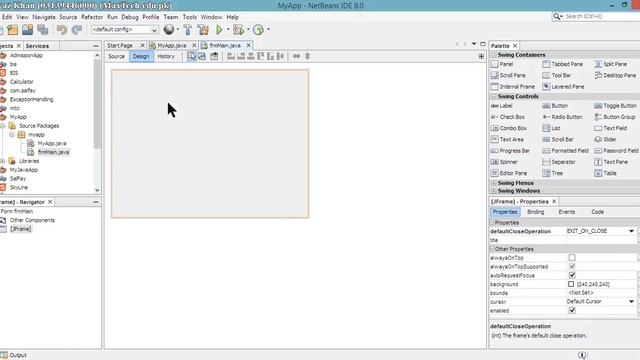
Task: Toggle alwaysOnTop checkbox
Action: coord(572,258)
